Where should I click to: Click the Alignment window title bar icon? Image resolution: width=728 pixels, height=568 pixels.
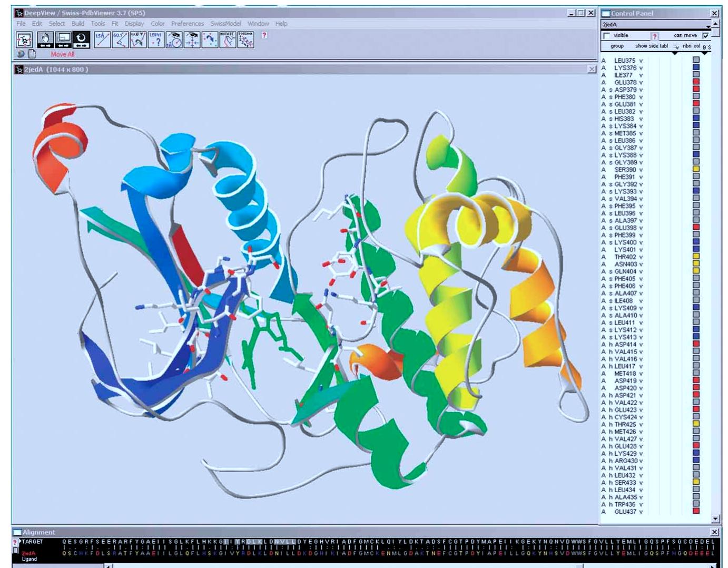click(17, 532)
